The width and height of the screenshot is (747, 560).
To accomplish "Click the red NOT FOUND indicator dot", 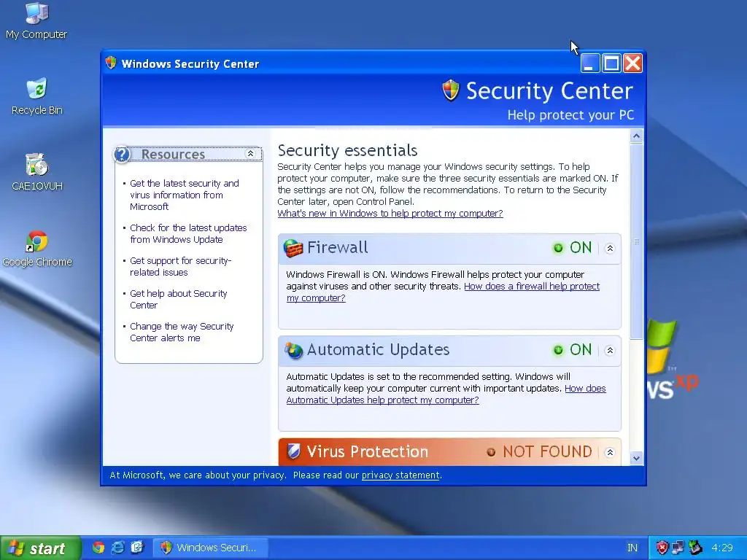I will coord(491,452).
